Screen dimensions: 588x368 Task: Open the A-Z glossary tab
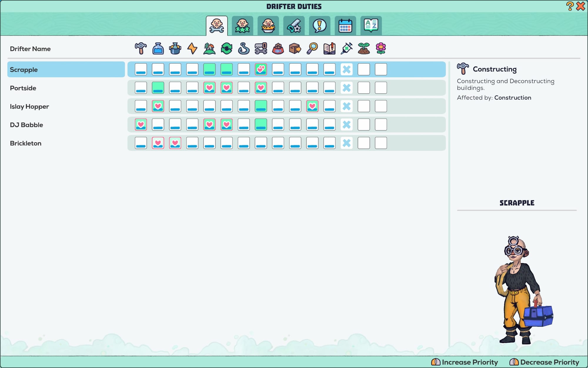coord(371,26)
